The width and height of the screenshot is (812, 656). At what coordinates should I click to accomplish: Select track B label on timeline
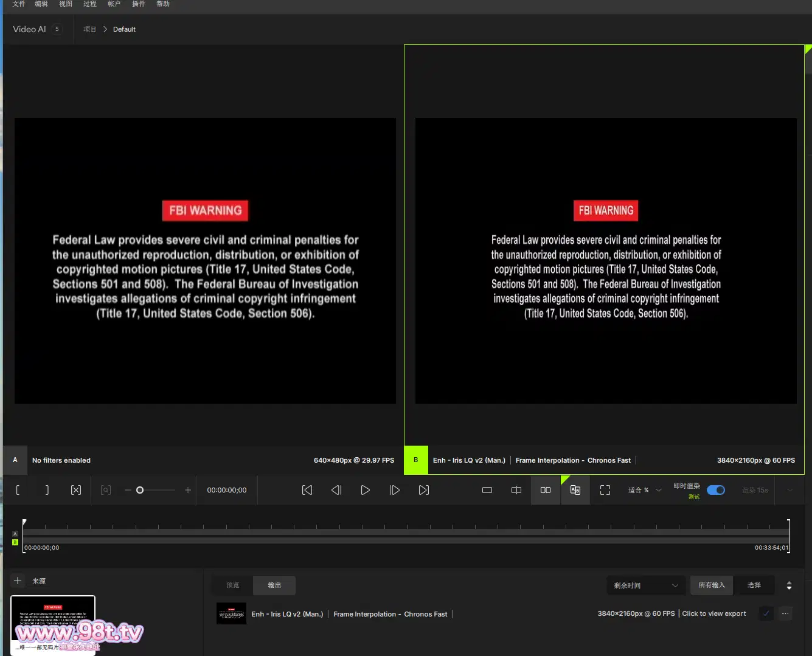[15, 542]
